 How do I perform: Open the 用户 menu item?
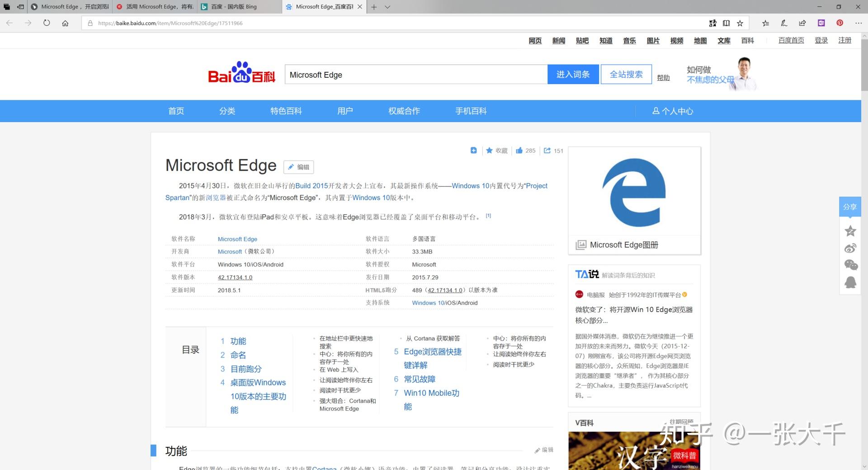(345, 111)
